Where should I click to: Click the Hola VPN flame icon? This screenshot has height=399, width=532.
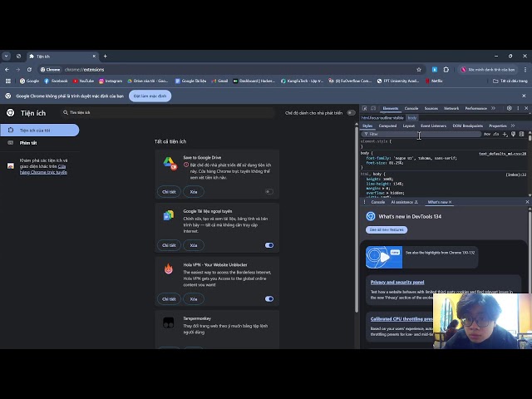point(169,269)
